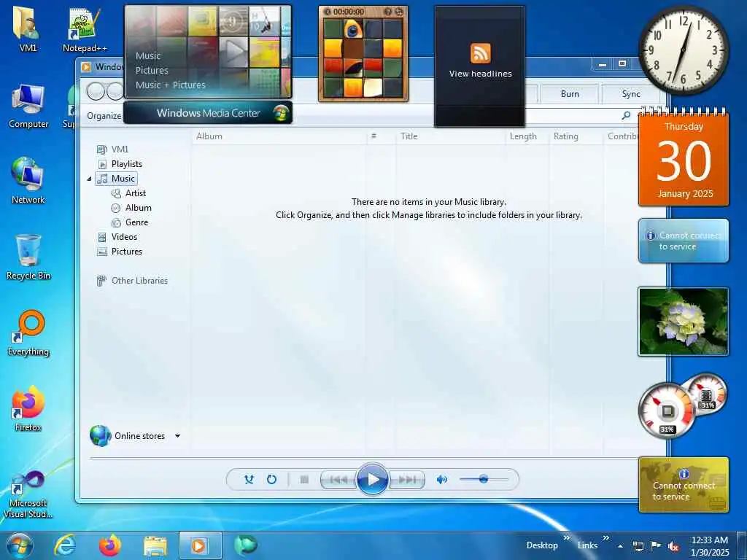Image resolution: width=747 pixels, height=560 pixels.
Task: Adjust the volume slider in Media Player
Action: pos(483,479)
